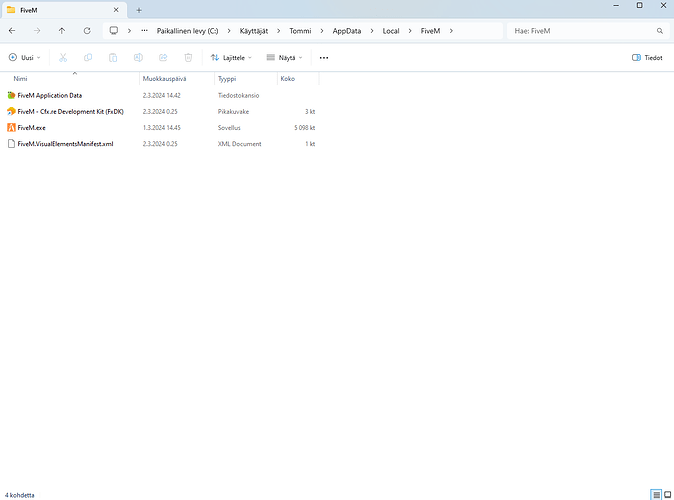Select the FiveM Cfx.re Development Kit shortcut name
674x500 pixels.
point(70,112)
